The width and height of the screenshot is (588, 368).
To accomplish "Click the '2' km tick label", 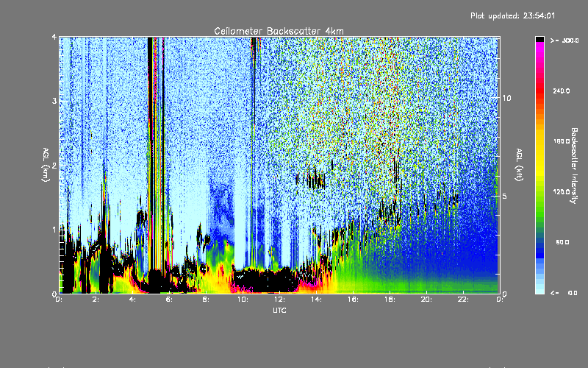I will 54,165.
